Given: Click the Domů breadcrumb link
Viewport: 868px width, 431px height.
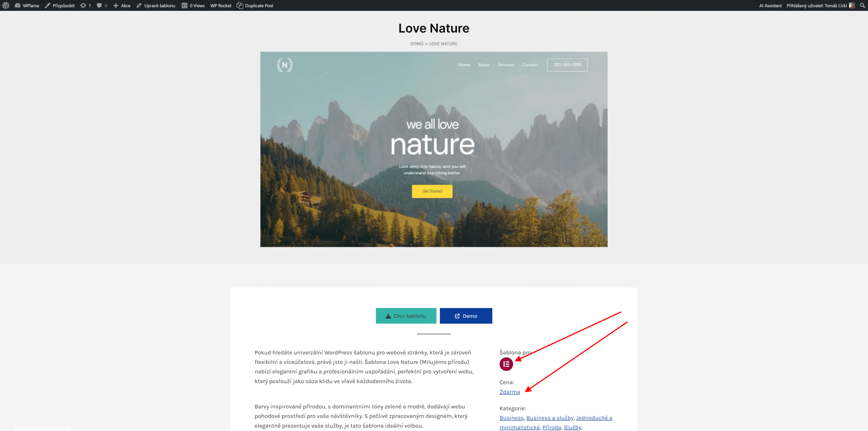Looking at the screenshot, I should tap(417, 44).
